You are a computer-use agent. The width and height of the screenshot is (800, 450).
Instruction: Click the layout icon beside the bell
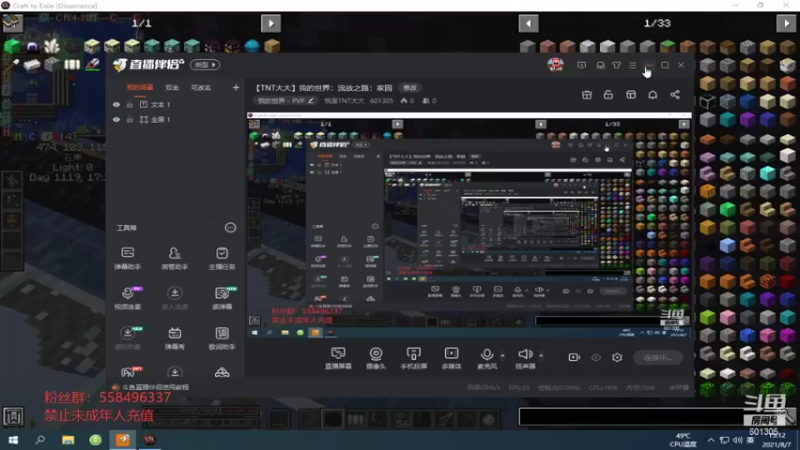tap(631, 95)
